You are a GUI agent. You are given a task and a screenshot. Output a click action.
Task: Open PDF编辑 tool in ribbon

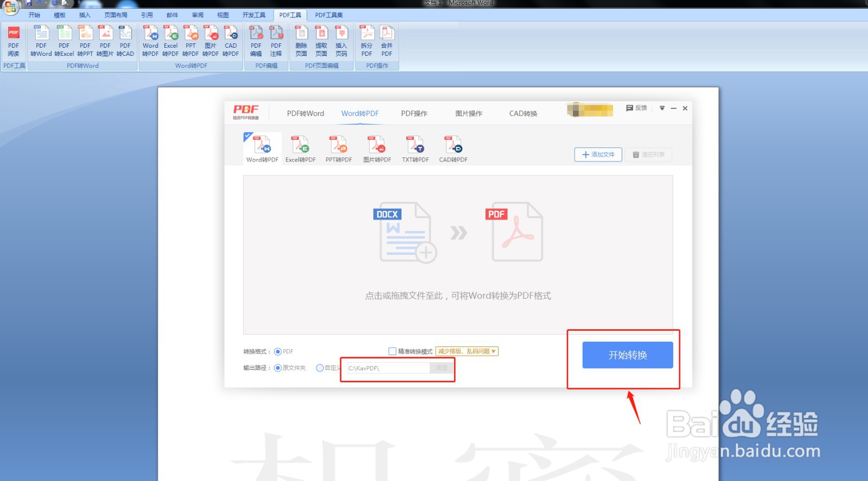pos(256,42)
